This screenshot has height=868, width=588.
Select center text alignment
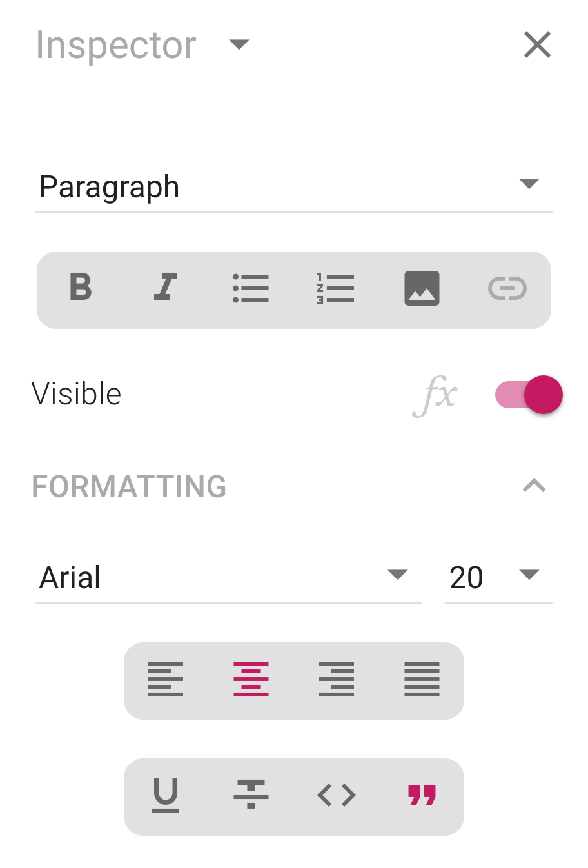[251, 679]
